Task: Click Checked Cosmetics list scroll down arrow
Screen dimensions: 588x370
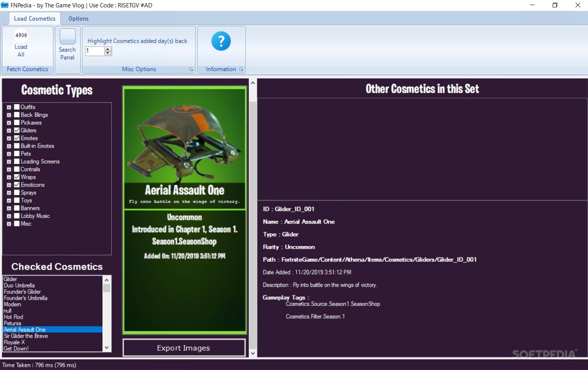Action: click(107, 348)
